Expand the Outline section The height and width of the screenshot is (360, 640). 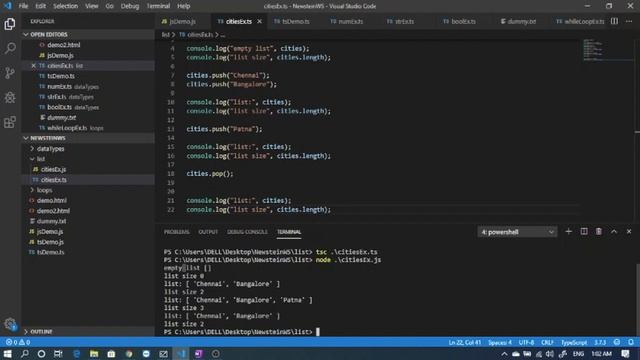point(88,331)
